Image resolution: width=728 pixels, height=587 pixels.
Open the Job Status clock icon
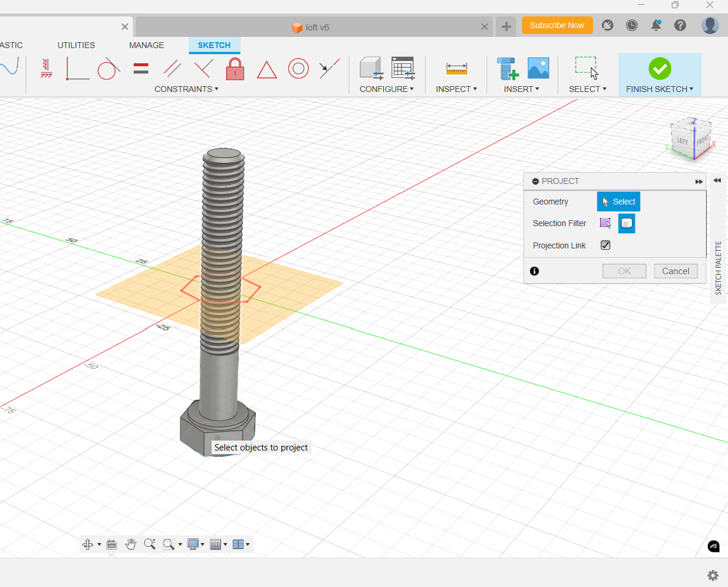[632, 25]
